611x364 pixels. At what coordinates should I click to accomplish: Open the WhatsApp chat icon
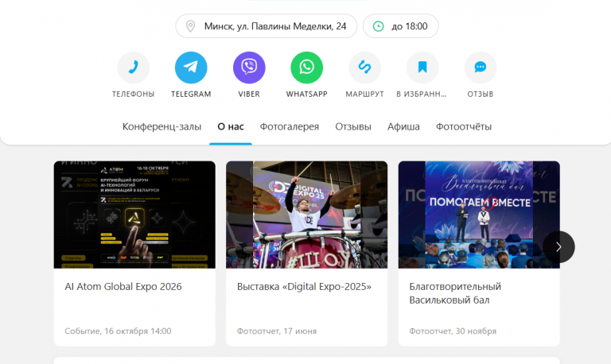click(x=306, y=68)
